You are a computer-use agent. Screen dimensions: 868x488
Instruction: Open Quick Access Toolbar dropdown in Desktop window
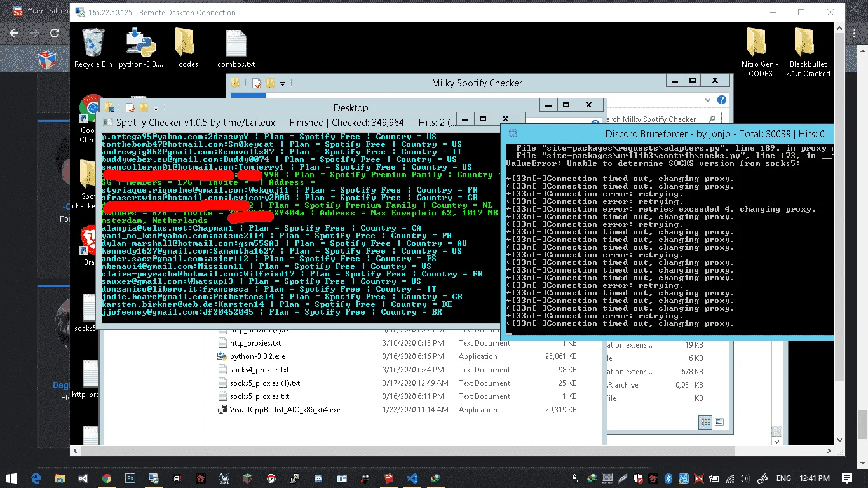[x=156, y=109]
